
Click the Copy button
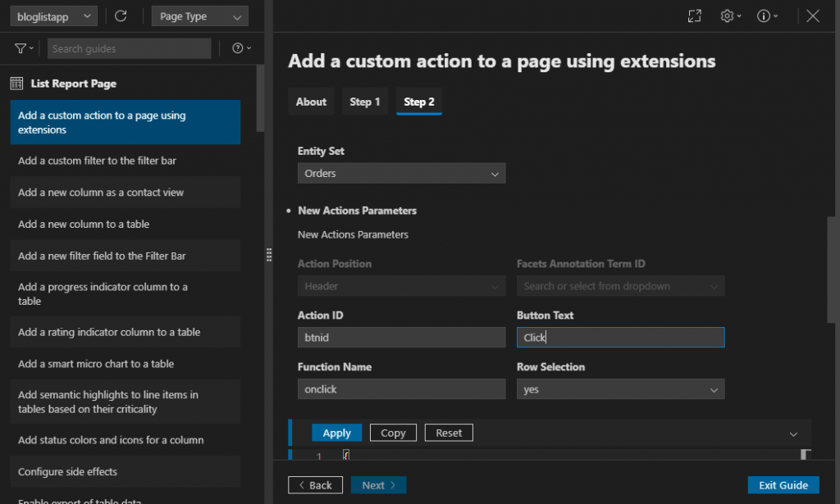pos(393,433)
